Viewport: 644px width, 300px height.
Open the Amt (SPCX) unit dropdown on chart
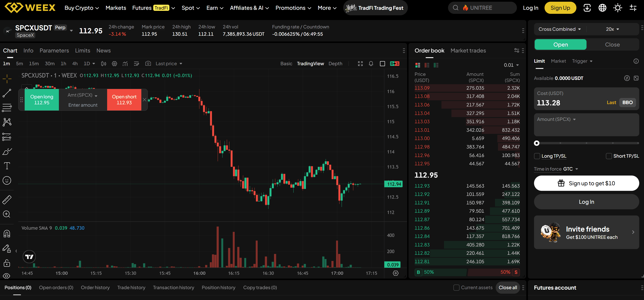pyautogui.click(x=82, y=95)
